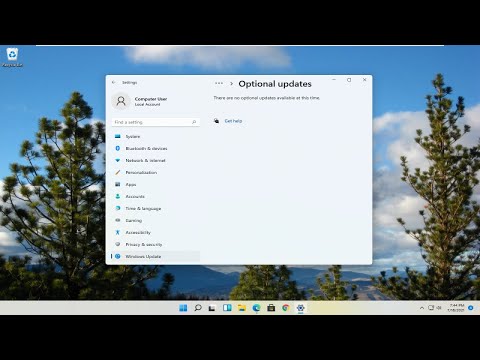Click the Network wifi icon in sidebar
Viewport: 480px width, 360px height.
117,160
